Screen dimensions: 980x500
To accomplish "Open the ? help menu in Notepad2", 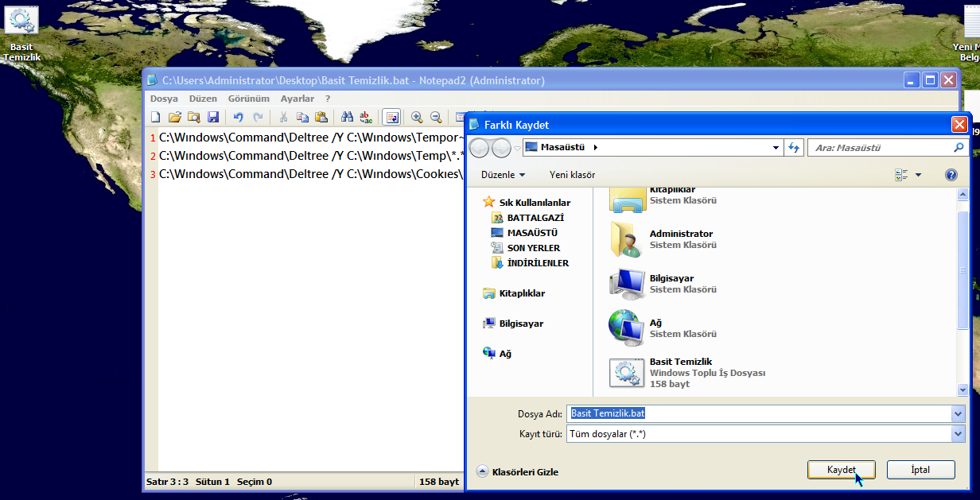I will [x=328, y=99].
